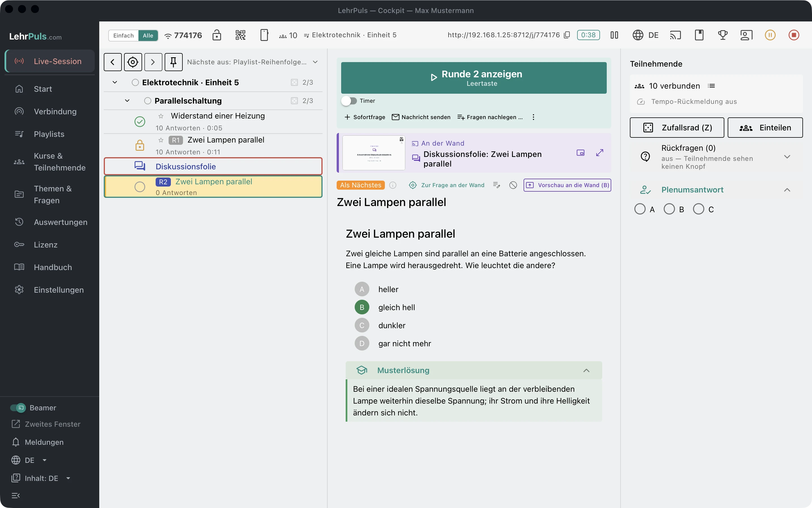Select Plenumsantwort option A
Screen dimensions: 812x508
[x=639, y=209]
